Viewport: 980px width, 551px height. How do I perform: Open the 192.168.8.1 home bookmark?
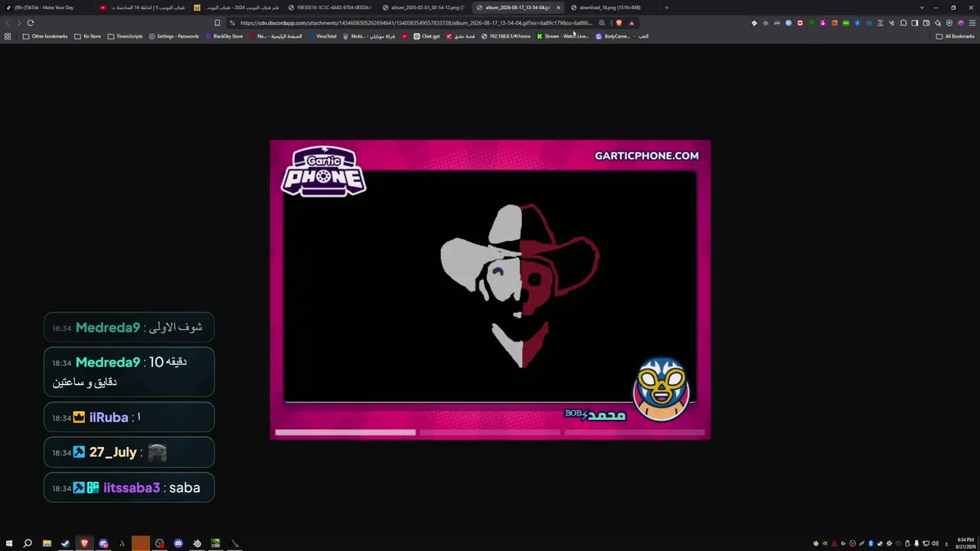click(505, 36)
